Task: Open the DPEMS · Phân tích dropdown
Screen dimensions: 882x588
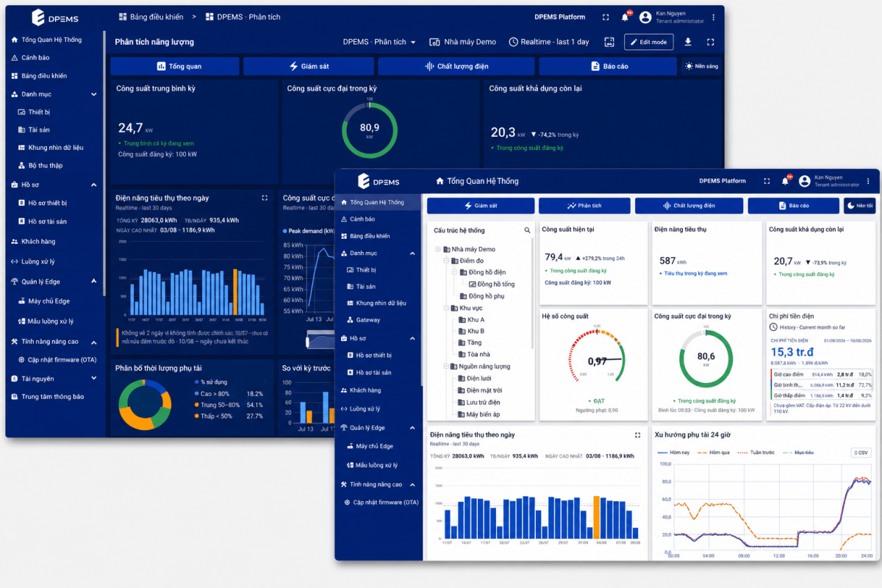Action: [379, 42]
